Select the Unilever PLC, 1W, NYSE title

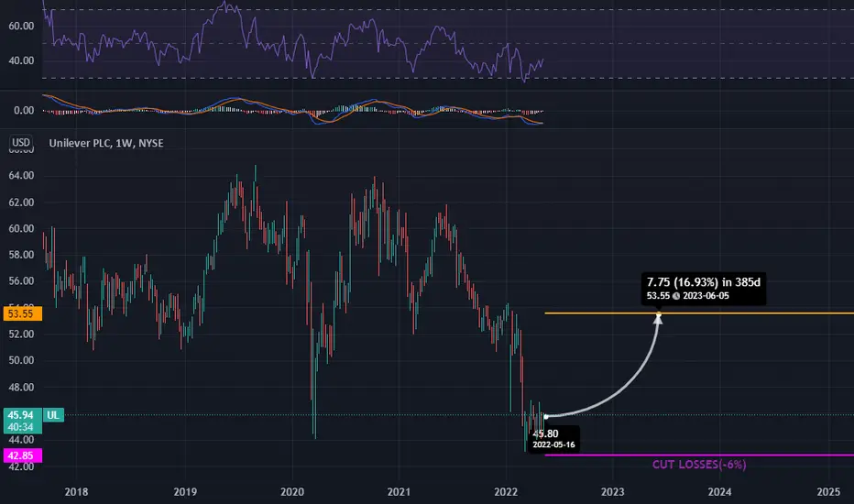click(106, 143)
